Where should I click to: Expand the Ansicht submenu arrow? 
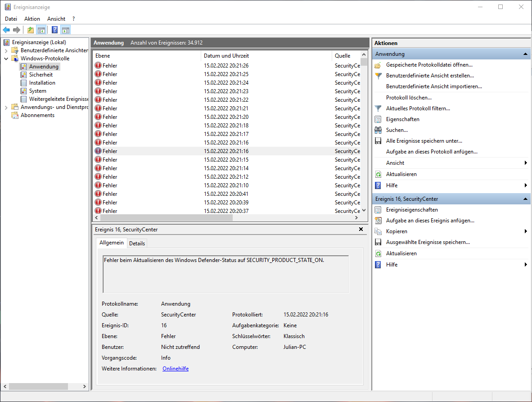tap(525, 163)
